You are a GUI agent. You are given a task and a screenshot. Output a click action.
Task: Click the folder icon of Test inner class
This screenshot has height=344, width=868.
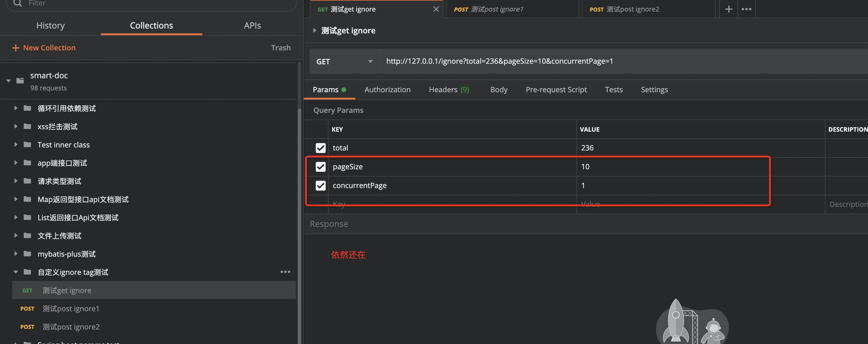click(27, 144)
